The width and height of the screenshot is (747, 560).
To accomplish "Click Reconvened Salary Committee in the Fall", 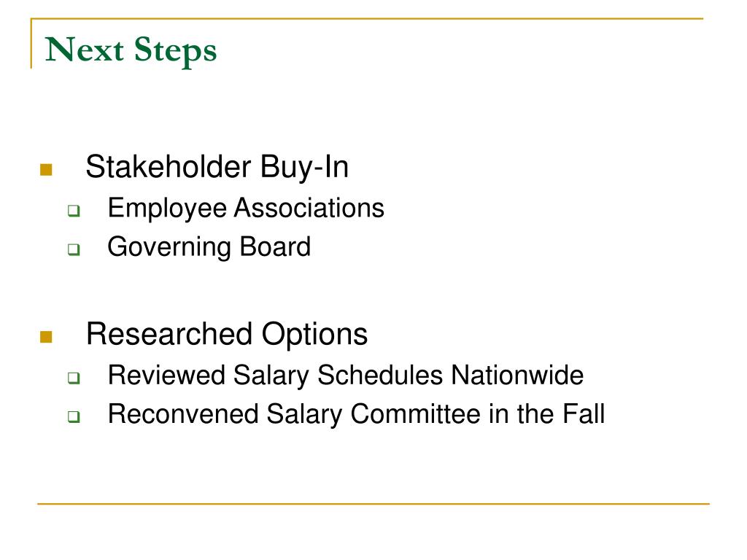I will pos(356,414).
